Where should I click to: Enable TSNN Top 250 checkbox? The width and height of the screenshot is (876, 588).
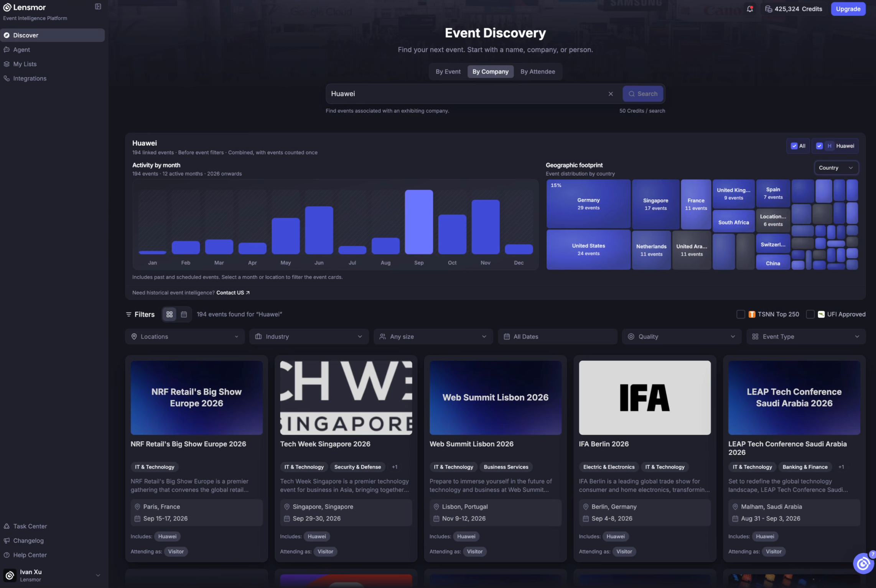click(741, 314)
